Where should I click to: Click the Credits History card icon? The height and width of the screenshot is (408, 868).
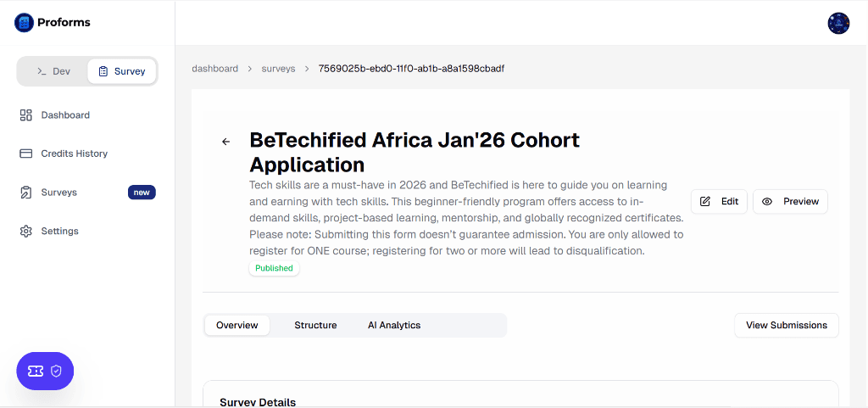pos(25,154)
